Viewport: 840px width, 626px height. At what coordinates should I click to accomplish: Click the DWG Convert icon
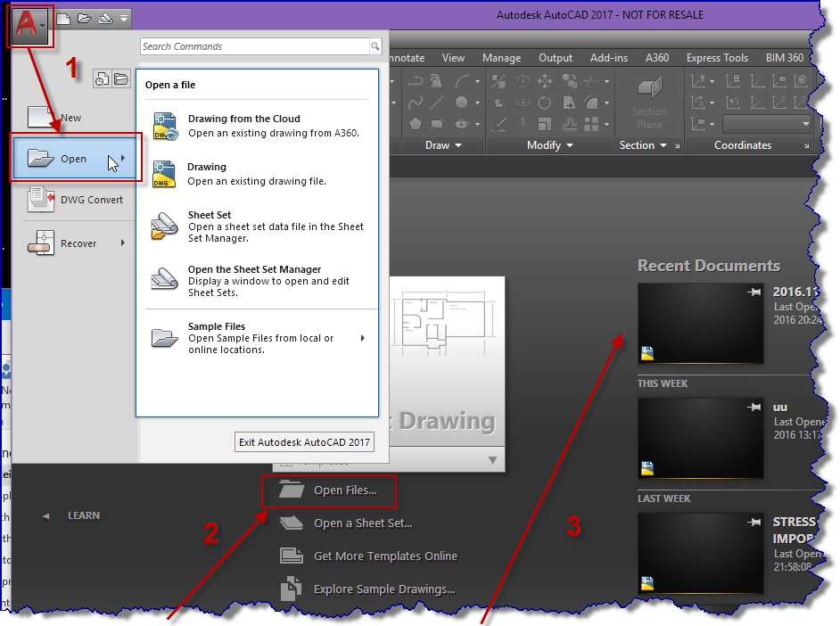[x=41, y=200]
